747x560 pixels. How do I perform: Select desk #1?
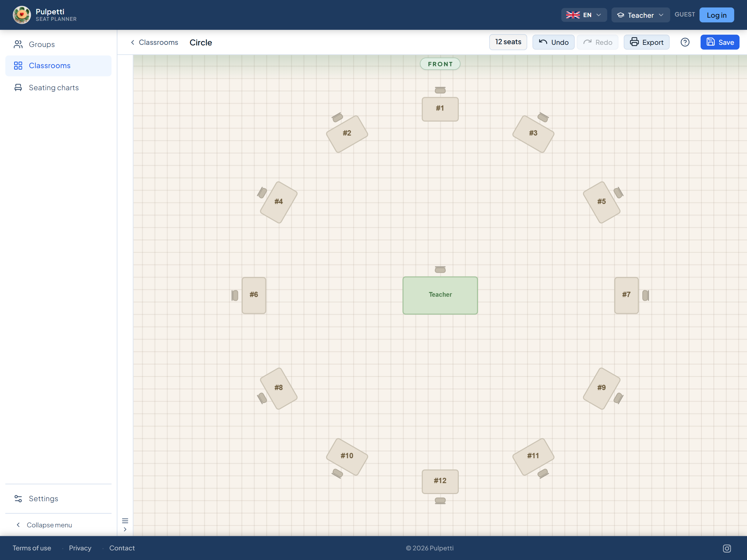pyautogui.click(x=440, y=109)
